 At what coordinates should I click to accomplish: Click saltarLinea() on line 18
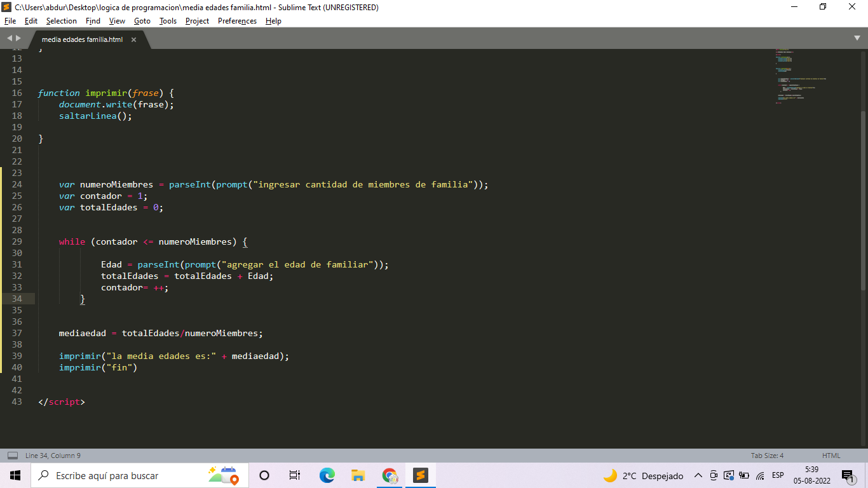pyautogui.click(x=95, y=116)
